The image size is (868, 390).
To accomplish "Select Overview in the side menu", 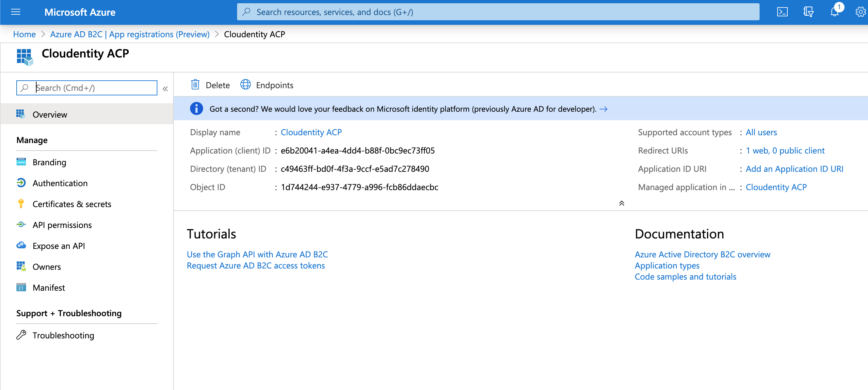I will pyautogui.click(x=87, y=114).
